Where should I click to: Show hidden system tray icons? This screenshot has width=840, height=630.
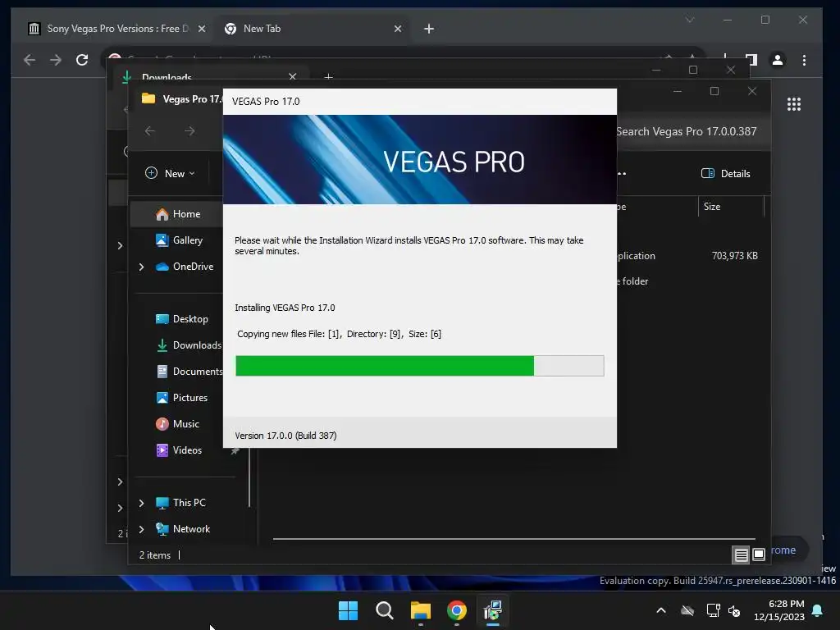661,610
